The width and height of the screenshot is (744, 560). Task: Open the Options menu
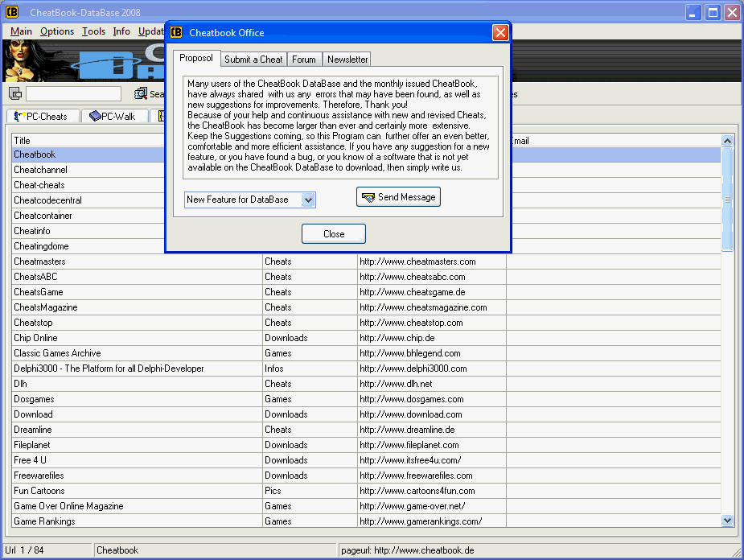pyautogui.click(x=57, y=31)
